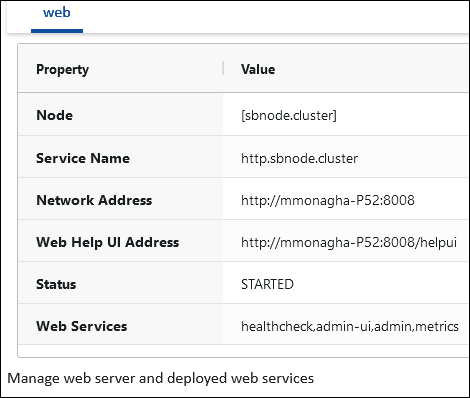This screenshot has height=398, width=470.
Task: Click the empty area below Web Services row
Action: pos(243,351)
